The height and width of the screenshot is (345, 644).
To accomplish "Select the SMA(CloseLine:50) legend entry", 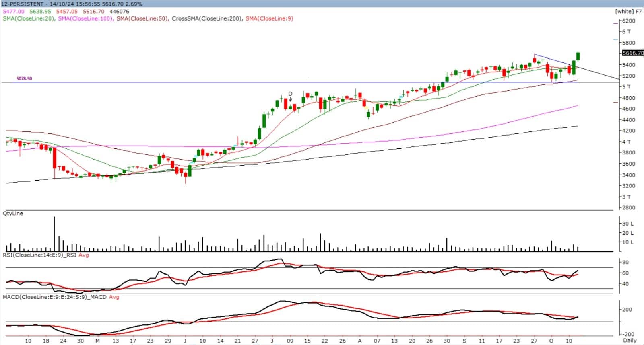I will coord(142,18).
